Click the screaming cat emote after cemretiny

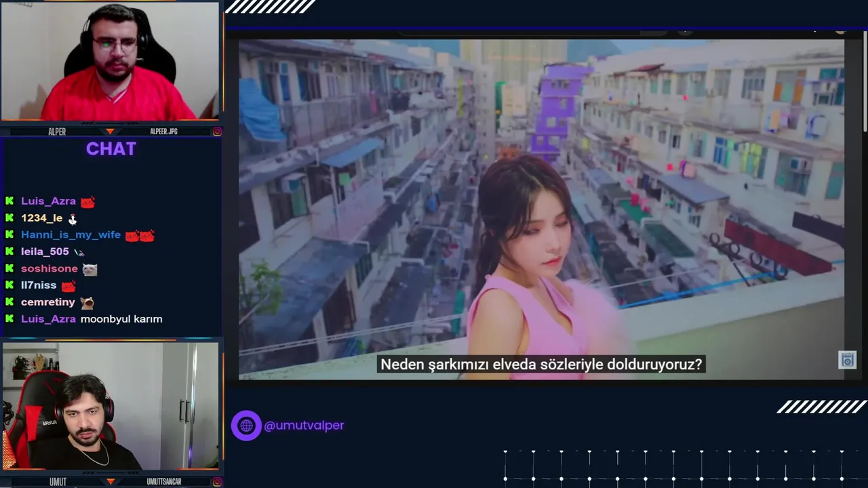tap(87, 302)
